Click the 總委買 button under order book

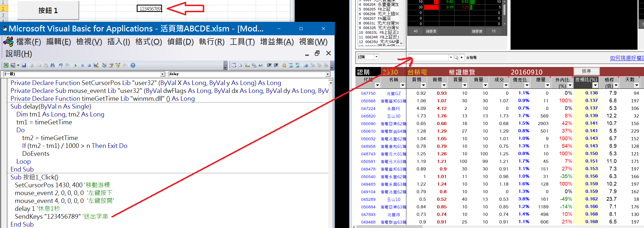(x=431, y=31)
